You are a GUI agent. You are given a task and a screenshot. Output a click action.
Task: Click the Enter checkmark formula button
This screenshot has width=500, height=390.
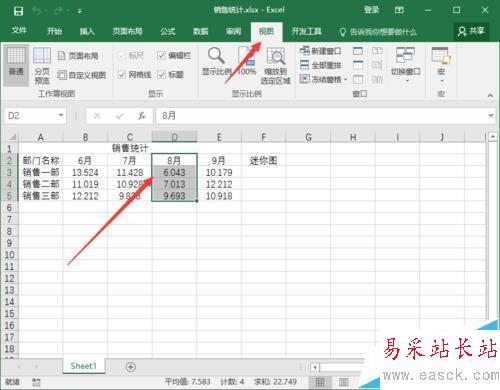(119, 116)
